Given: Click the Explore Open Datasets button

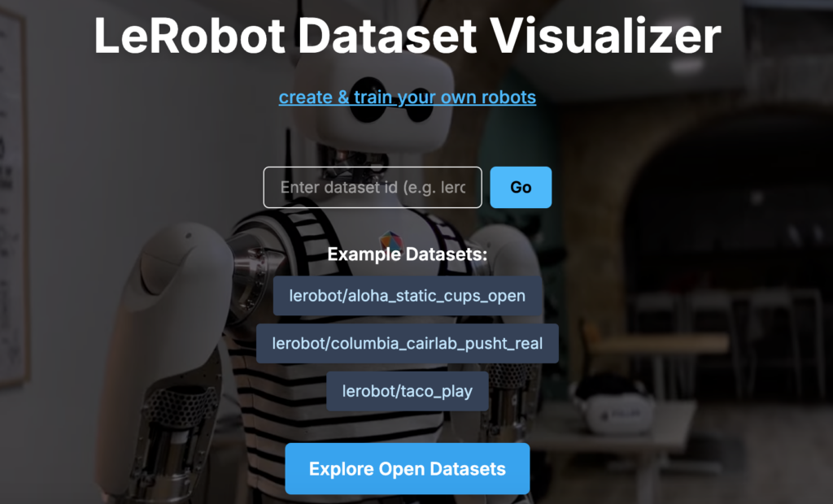Looking at the screenshot, I should (408, 469).
